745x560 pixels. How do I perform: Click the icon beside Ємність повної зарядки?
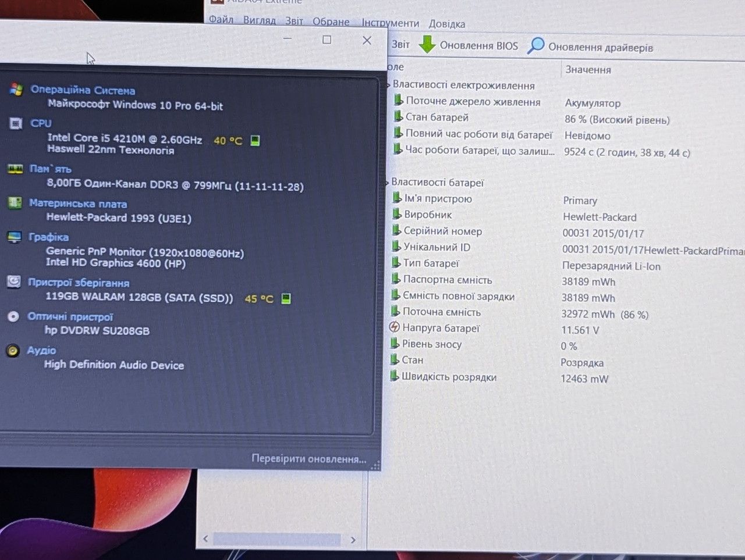(x=396, y=295)
